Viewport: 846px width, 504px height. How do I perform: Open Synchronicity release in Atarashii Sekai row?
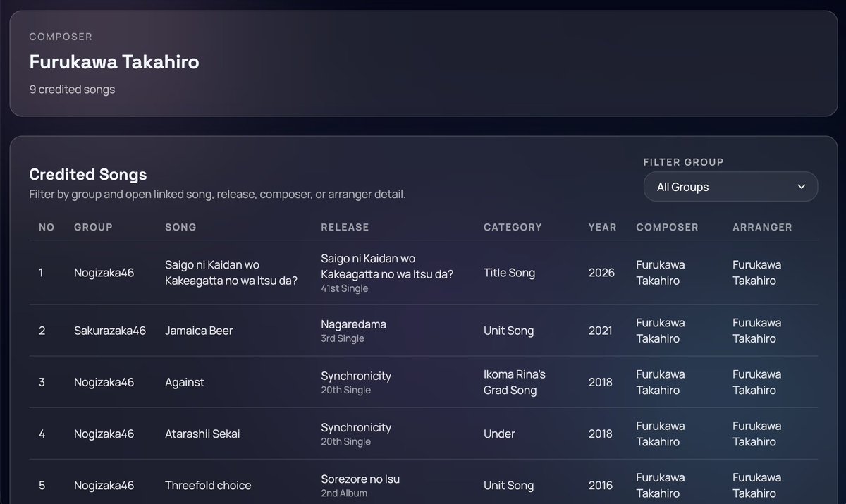tap(356, 427)
